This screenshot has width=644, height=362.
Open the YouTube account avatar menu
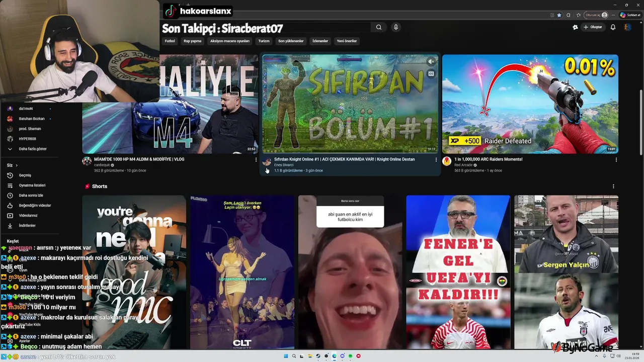627,27
